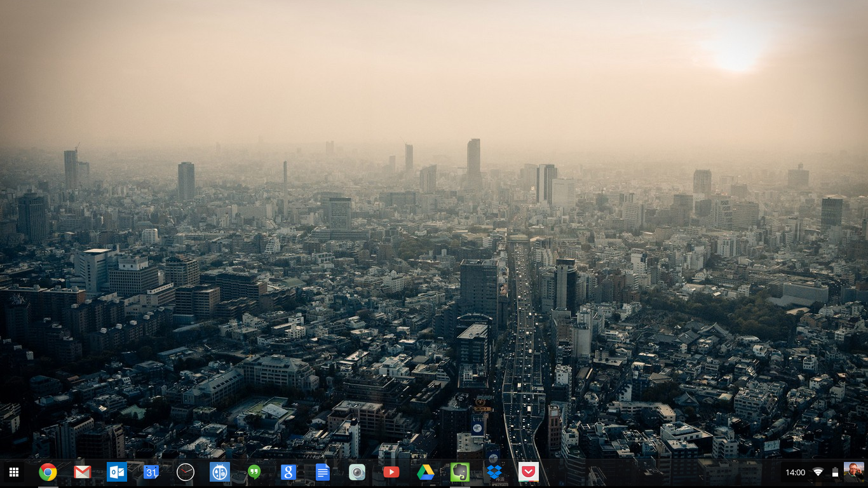
Task: Open the app launcher grid
Action: pyautogui.click(x=13, y=472)
